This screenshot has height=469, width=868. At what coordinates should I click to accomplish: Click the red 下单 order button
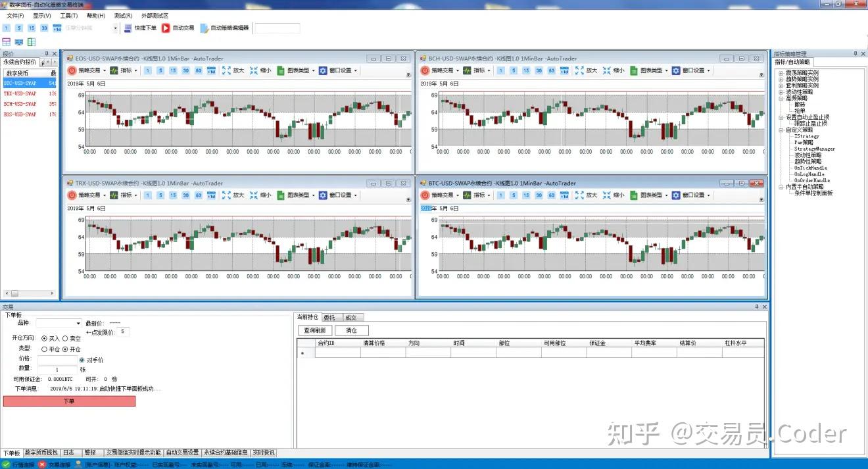[x=69, y=401]
